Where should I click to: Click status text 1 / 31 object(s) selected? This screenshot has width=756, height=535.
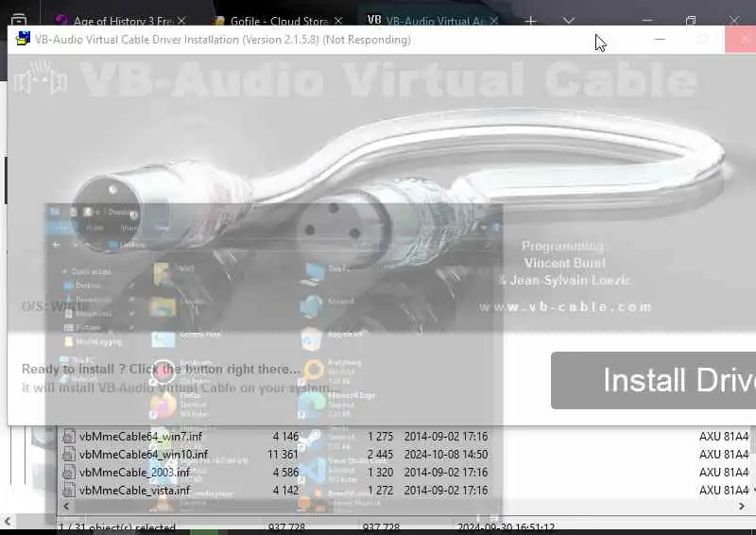pos(117,527)
